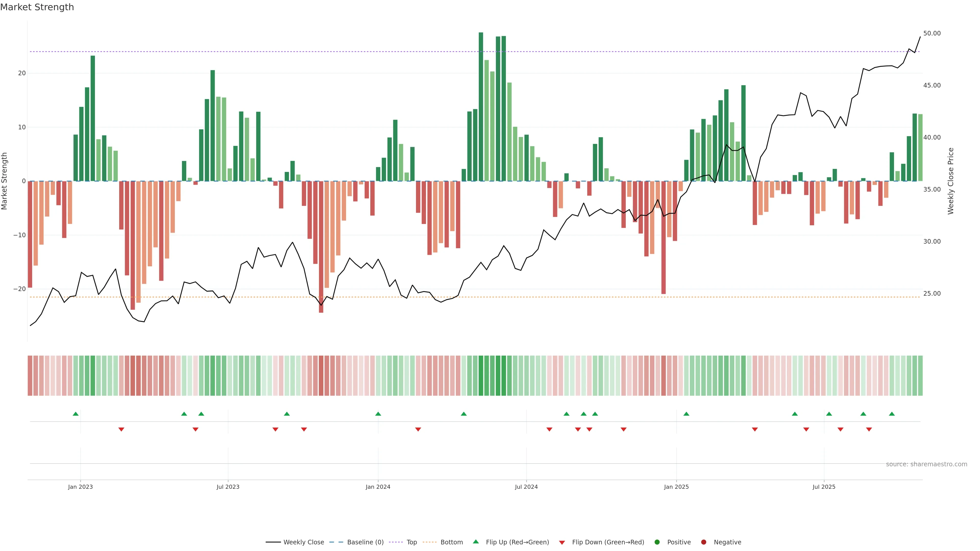The height and width of the screenshot is (551, 980).
Task: Click the Market Strength chart title
Action: point(37,7)
